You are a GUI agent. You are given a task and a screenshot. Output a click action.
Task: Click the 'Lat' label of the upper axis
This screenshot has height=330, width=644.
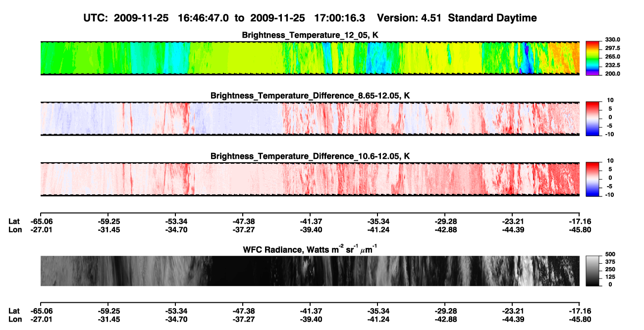pos(14,221)
